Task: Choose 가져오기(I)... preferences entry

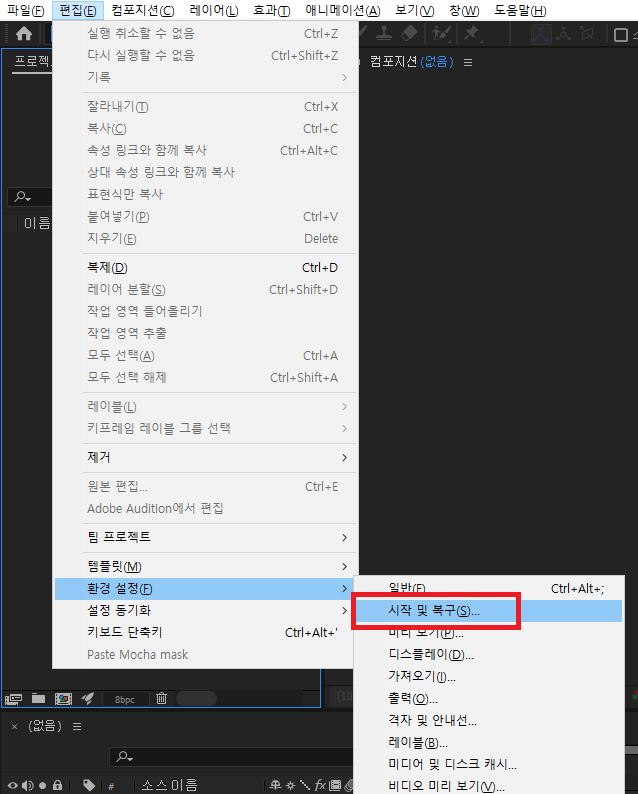Action: coord(489,676)
